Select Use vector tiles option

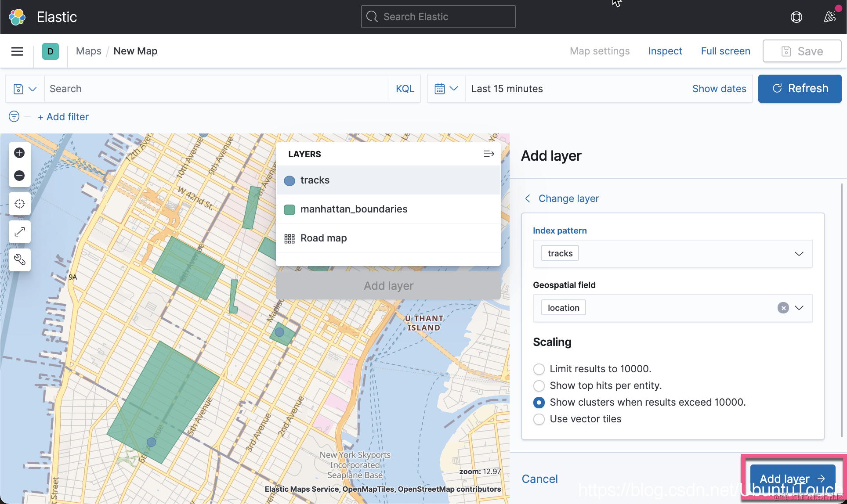[539, 419]
